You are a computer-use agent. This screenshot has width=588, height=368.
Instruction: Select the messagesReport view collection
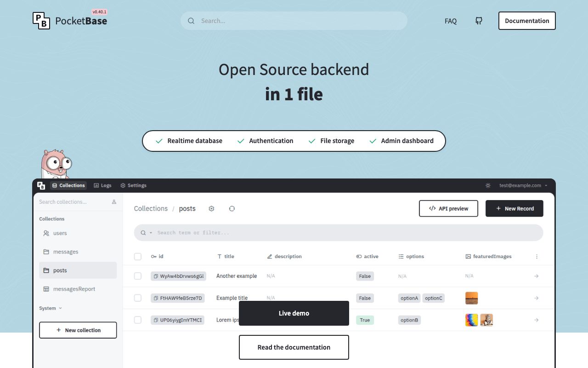click(x=78, y=289)
